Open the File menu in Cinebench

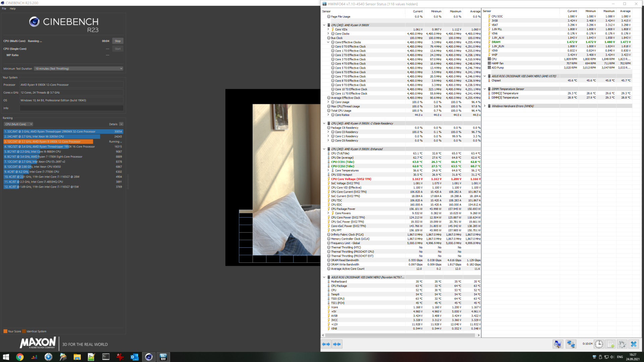(4, 9)
